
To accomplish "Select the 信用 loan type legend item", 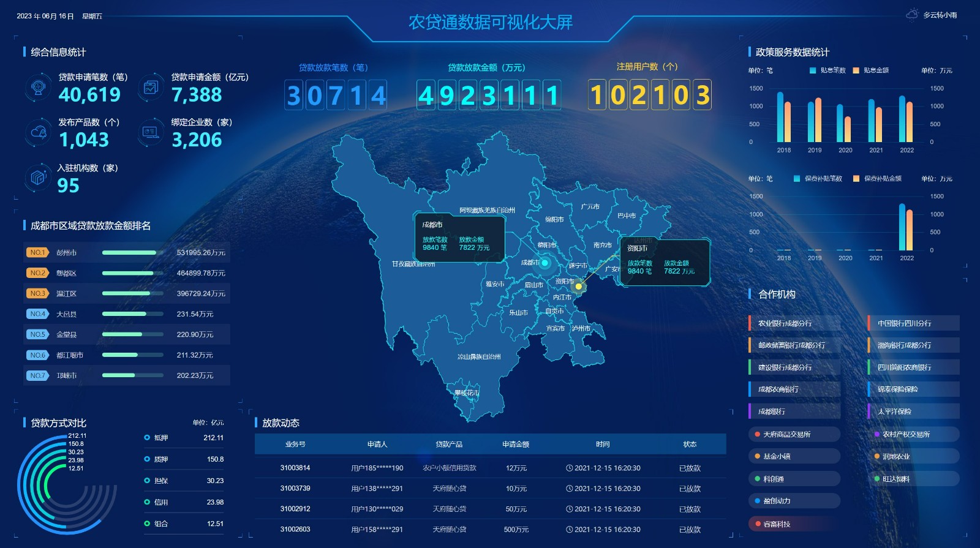I will pos(160,502).
